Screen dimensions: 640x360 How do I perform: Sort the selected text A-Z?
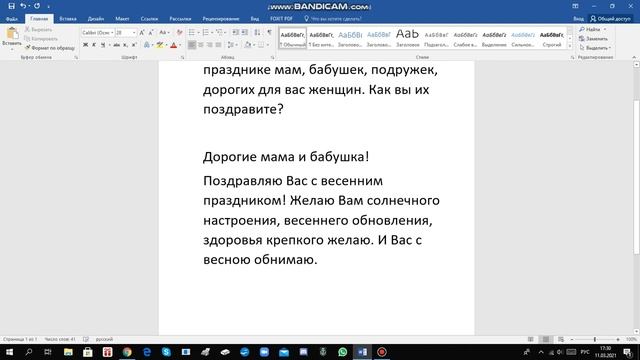coord(257,32)
